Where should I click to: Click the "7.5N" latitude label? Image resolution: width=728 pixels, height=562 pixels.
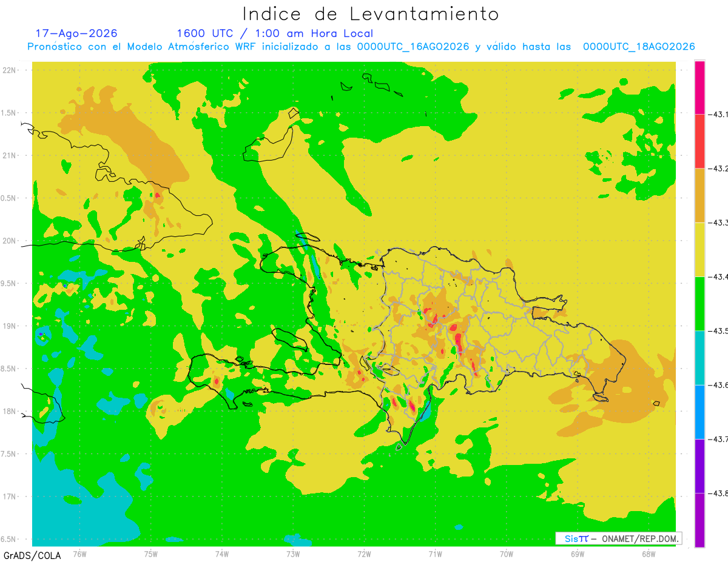[9, 453]
